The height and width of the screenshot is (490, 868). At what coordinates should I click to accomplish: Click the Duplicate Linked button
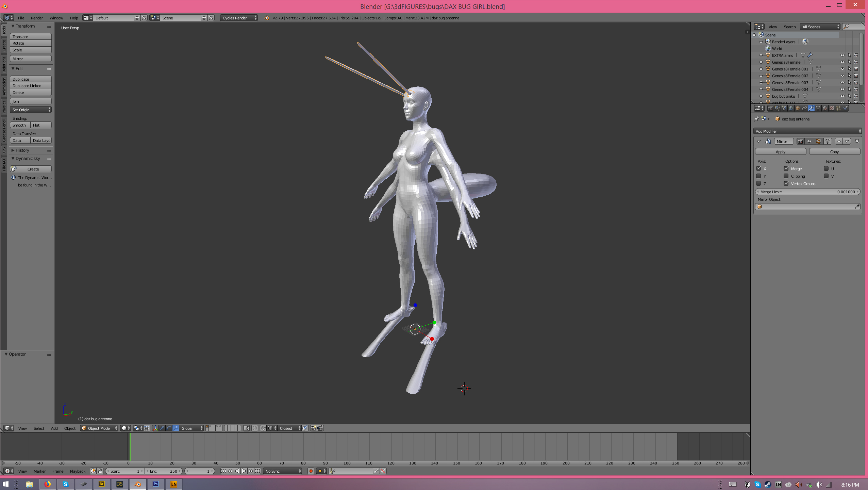(x=31, y=86)
